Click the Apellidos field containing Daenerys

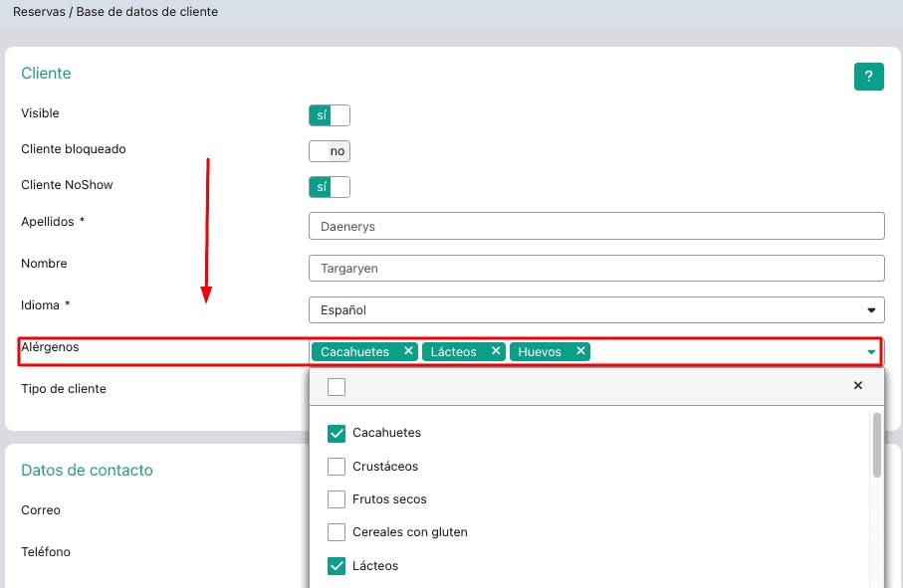pos(596,226)
